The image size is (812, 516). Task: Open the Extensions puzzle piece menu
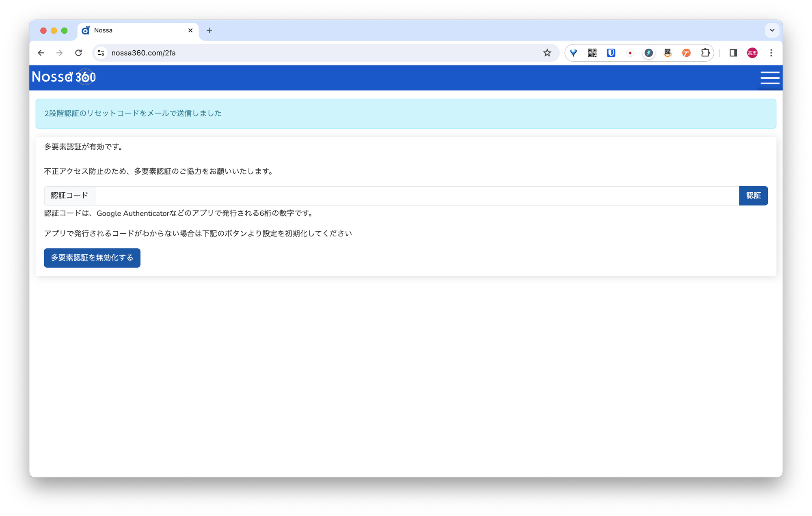[x=705, y=53]
